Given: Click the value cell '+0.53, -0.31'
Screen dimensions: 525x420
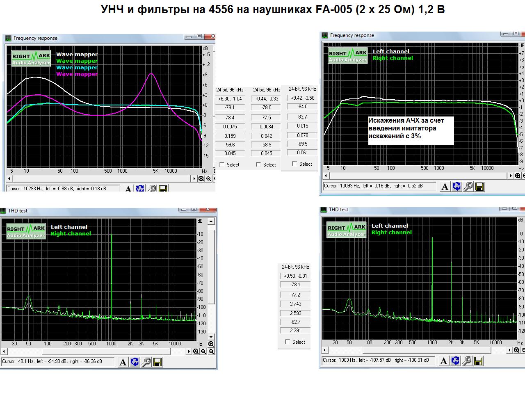Looking at the screenshot, I should click(295, 276).
